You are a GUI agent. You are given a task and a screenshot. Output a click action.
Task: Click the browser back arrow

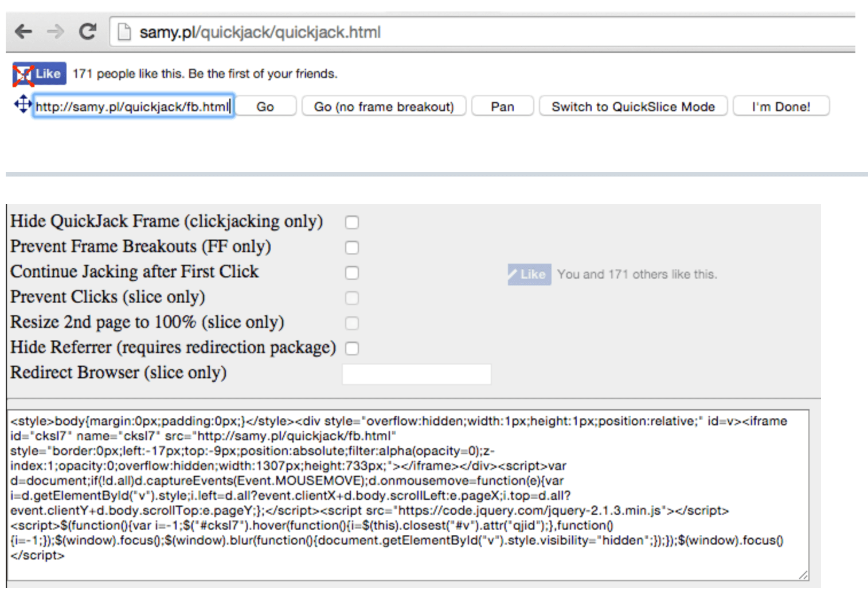24,31
